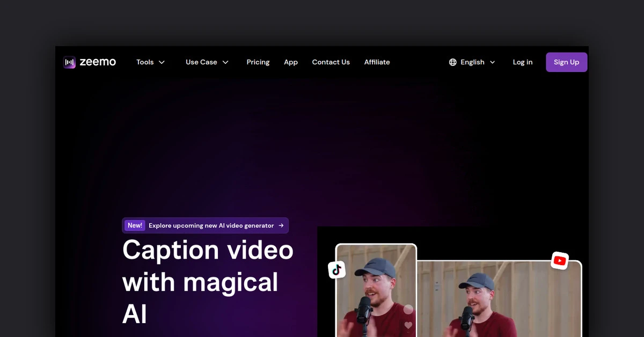
Task: Click the purple New! badge
Action: click(135, 226)
